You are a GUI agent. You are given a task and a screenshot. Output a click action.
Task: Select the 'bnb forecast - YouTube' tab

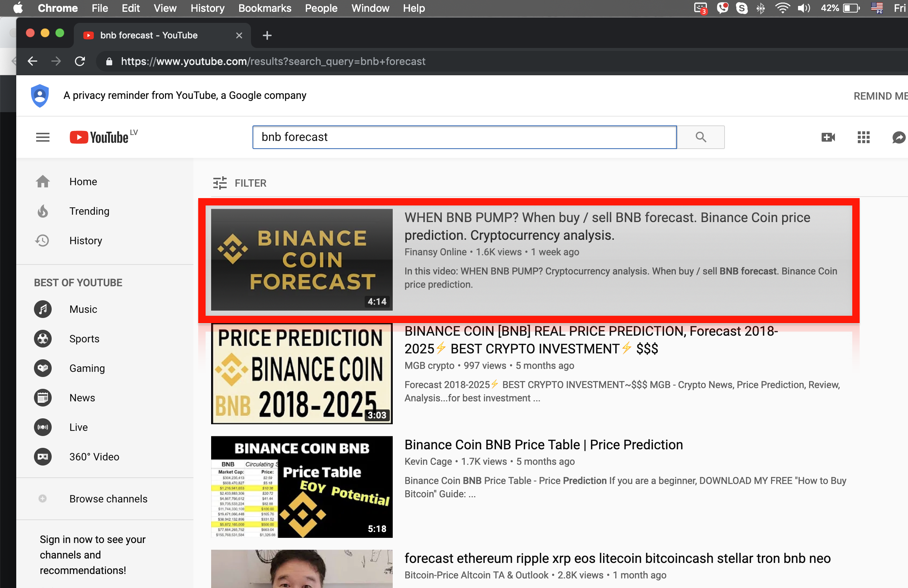[162, 35]
